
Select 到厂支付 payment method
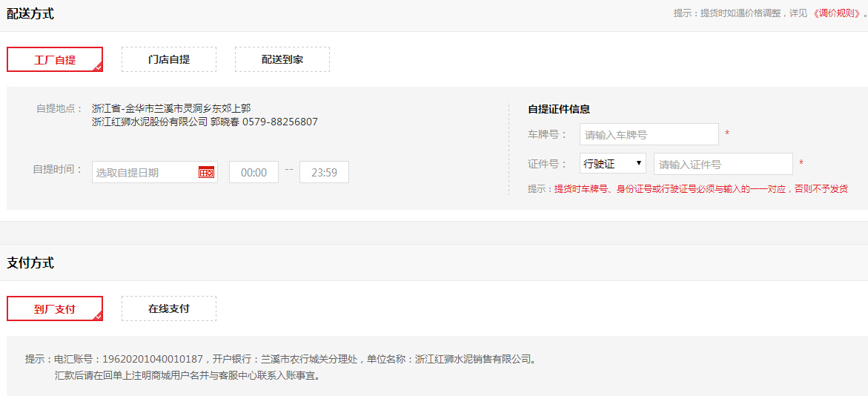coord(55,308)
